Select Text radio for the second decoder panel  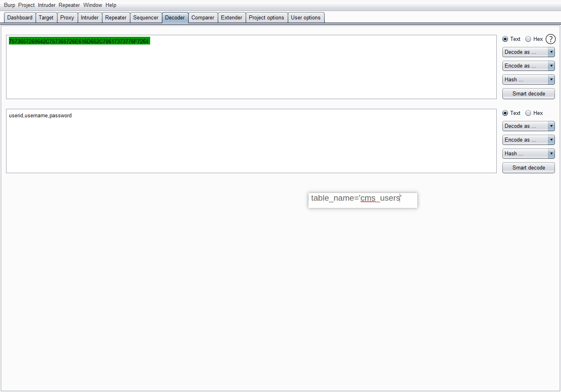coord(505,113)
